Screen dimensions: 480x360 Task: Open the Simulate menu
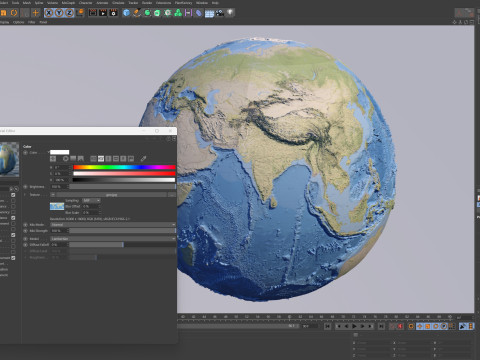118,3
